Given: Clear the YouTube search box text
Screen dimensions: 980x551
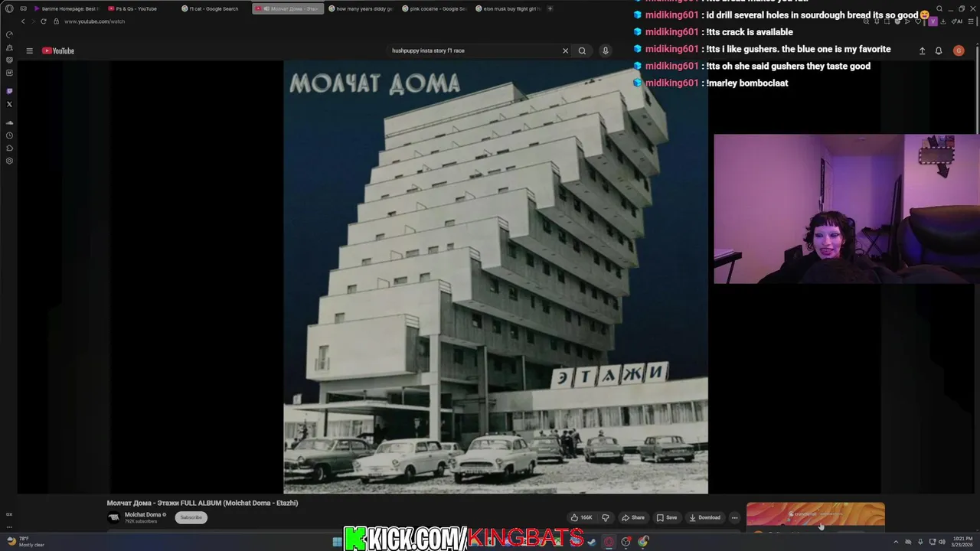Looking at the screenshot, I should [565, 51].
